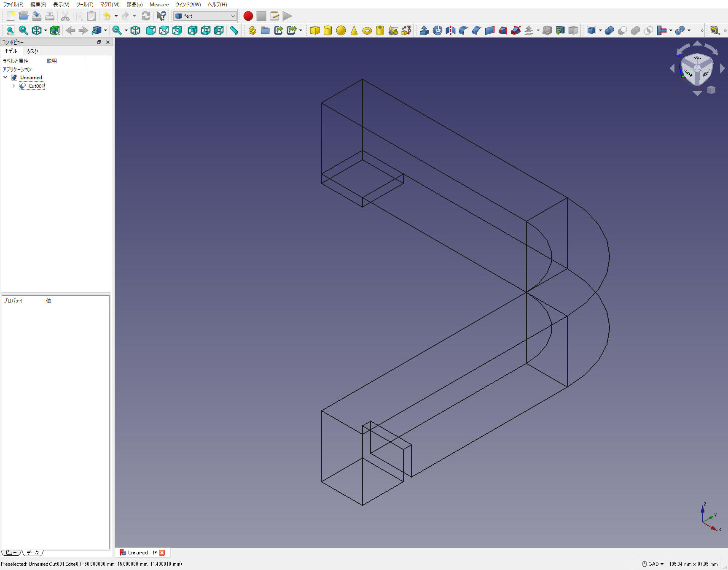This screenshot has width=728, height=570.
Task: Create a new group folder
Action: point(265,30)
